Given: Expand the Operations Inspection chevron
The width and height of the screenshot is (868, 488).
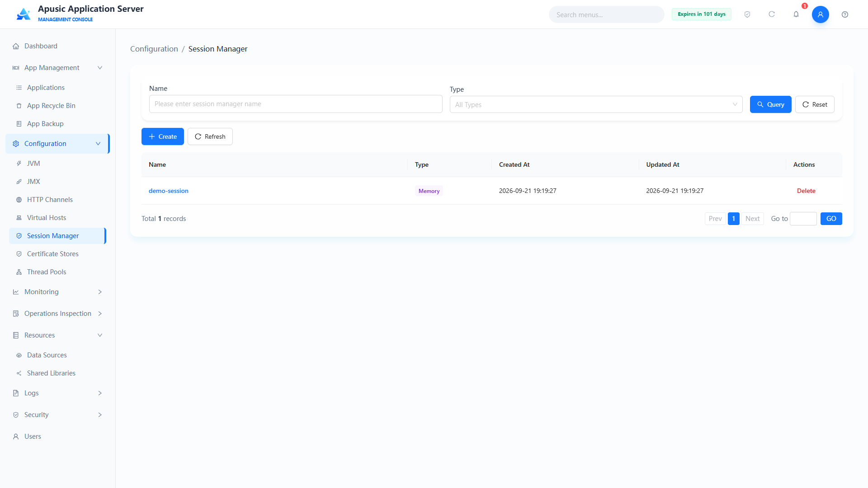Looking at the screenshot, I should [x=100, y=314].
